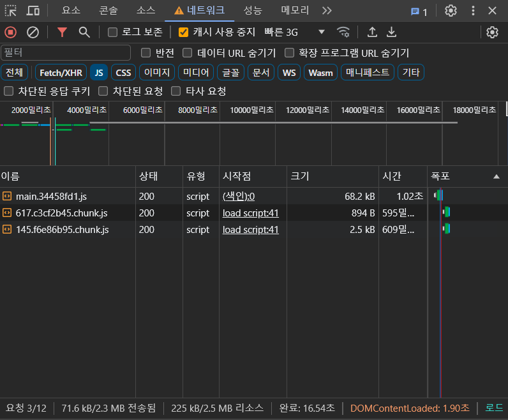This screenshot has width=508, height=420.
Task: Select the 네트워크 tab
Action: tap(199, 10)
